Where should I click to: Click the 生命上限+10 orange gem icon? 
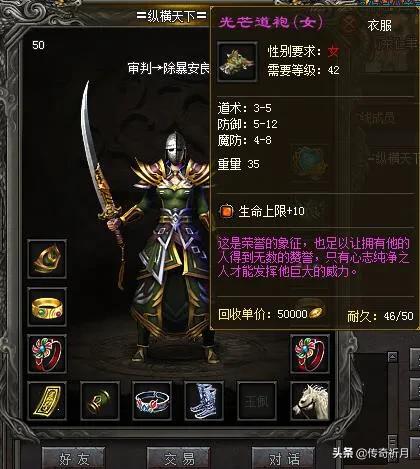tap(226, 211)
